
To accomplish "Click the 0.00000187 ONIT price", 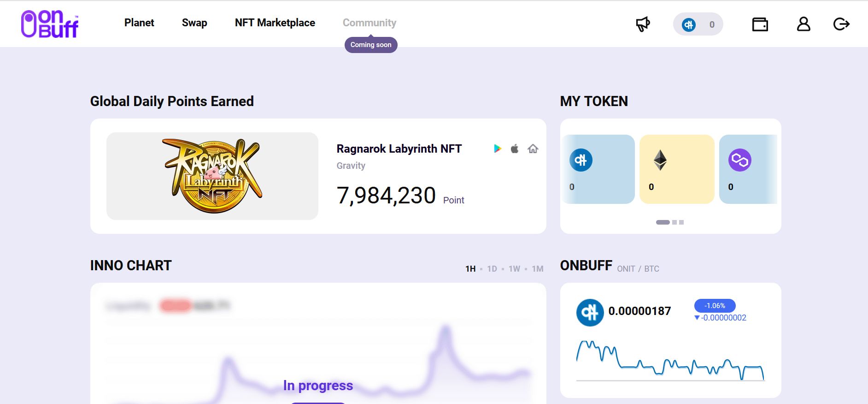I will point(639,311).
